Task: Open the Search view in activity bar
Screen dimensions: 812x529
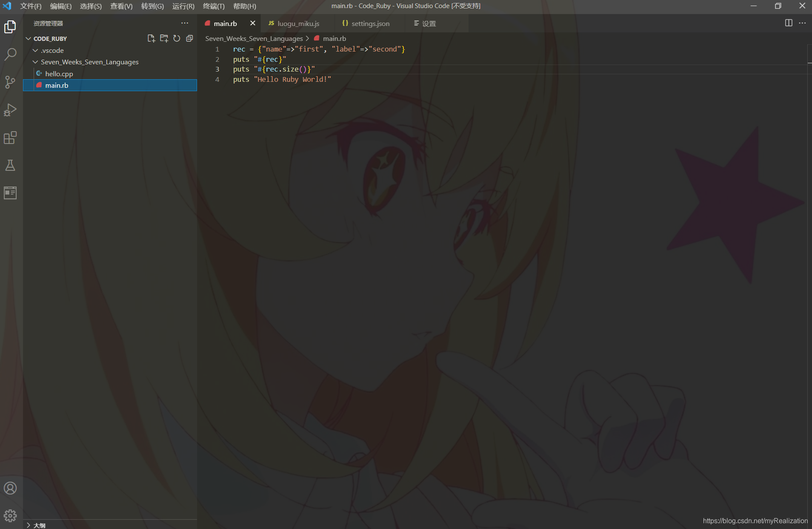Action: point(10,54)
